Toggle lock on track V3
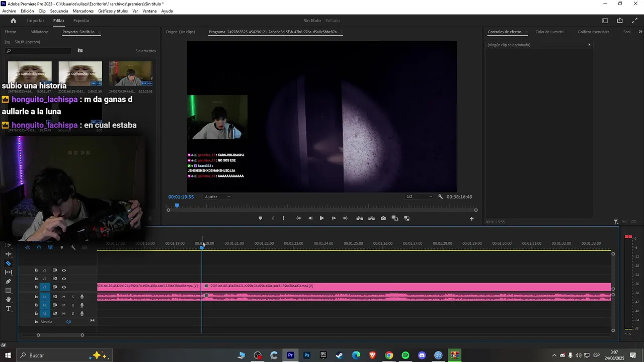This screenshot has height=362, width=644. click(x=36, y=270)
